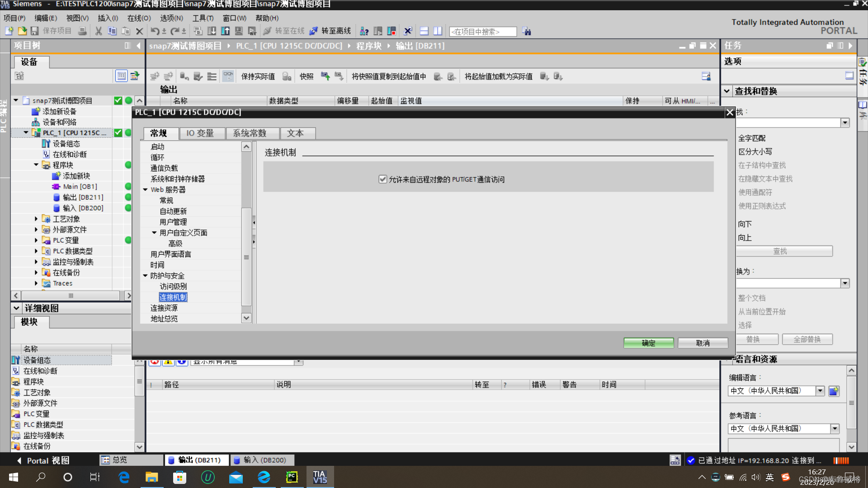This screenshot has height=488, width=868.
Task: Click the 转至离线 go offline icon
Action: pos(313,31)
